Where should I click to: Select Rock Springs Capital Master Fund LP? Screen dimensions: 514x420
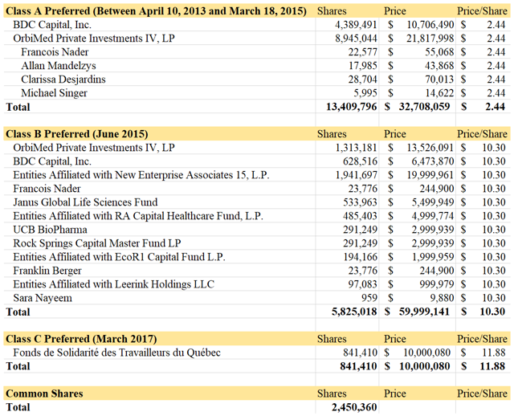click(97, 243)
